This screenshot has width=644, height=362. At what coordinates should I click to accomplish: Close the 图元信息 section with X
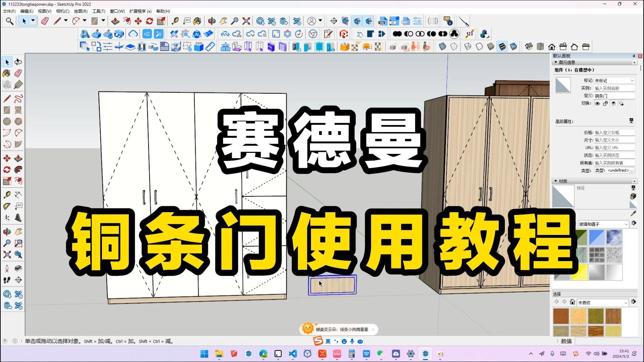(634, 62)
